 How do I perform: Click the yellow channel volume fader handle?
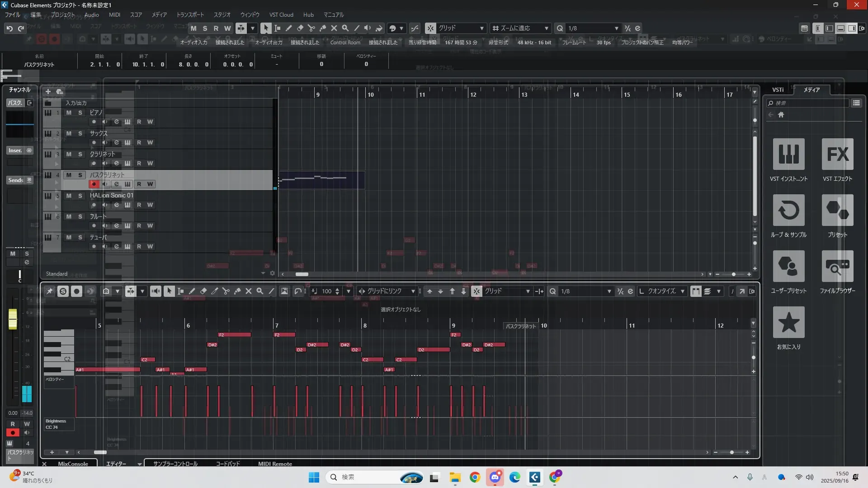(13, 319)
